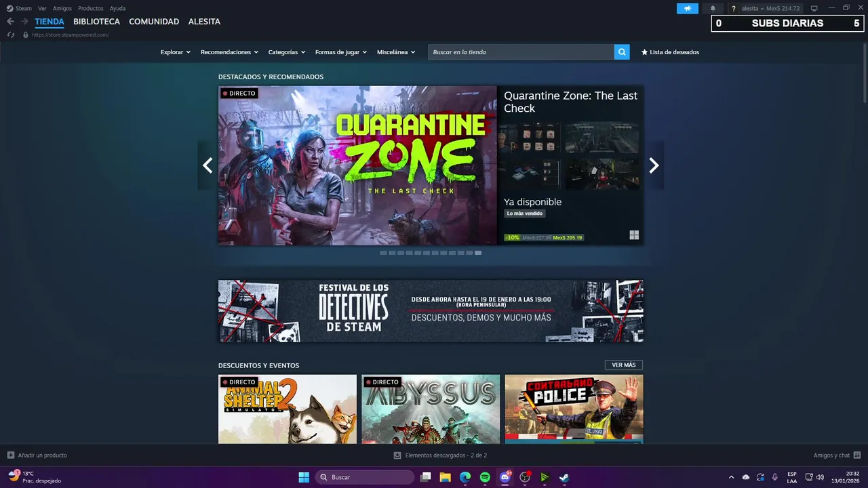Expand the Recomendaciones dropdown

coord(229,52)
